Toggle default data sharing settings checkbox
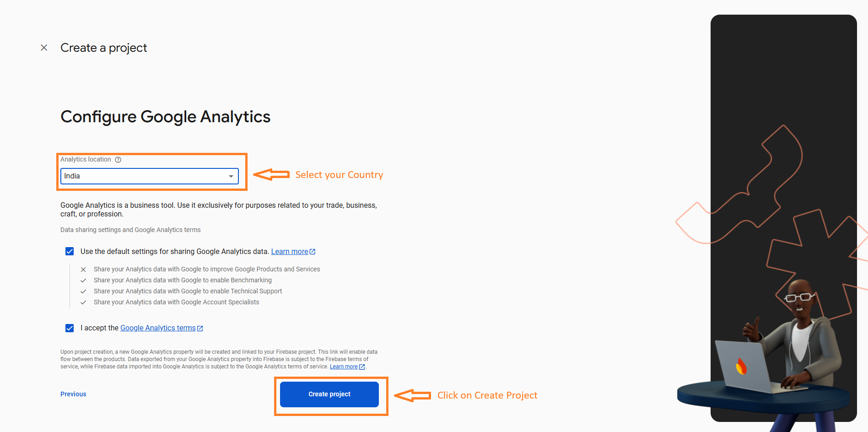868x432 pixels. 70,251
